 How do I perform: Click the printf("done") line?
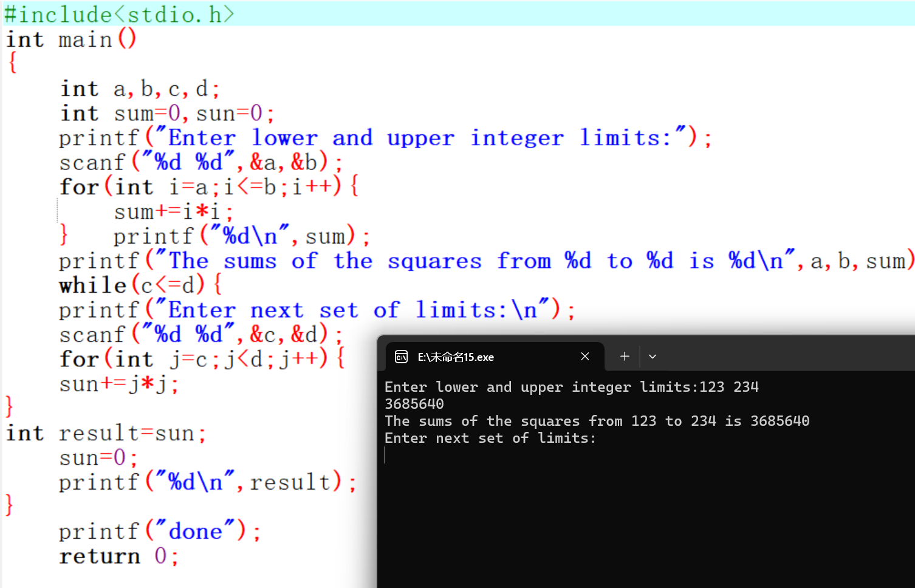click(160, 532)
